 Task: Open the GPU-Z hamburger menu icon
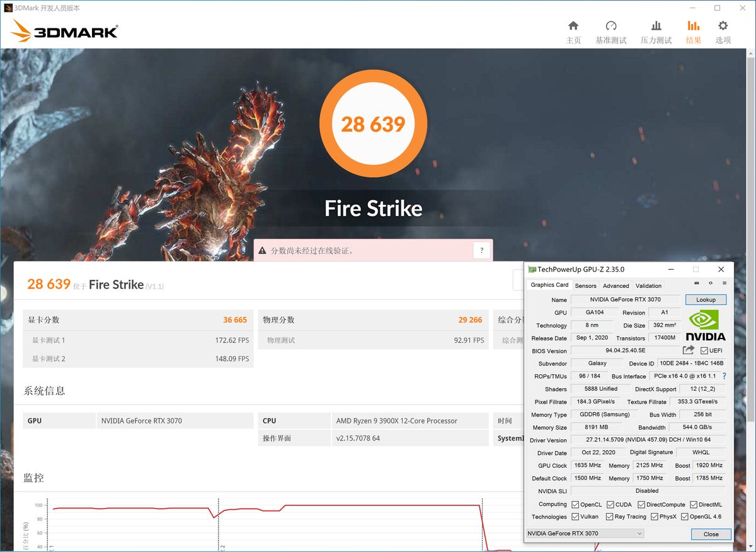724,284
